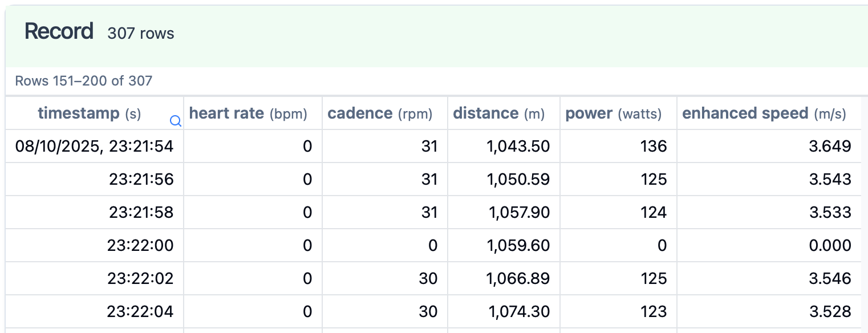
Task: Click the magnifier icon in timestamp header
Action: 176,121
